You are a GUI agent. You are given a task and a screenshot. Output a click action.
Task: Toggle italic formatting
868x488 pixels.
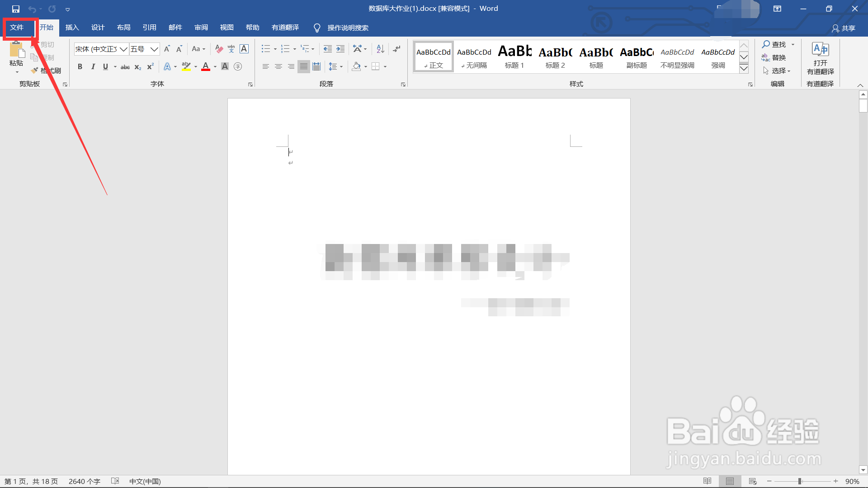click(93, 67)
